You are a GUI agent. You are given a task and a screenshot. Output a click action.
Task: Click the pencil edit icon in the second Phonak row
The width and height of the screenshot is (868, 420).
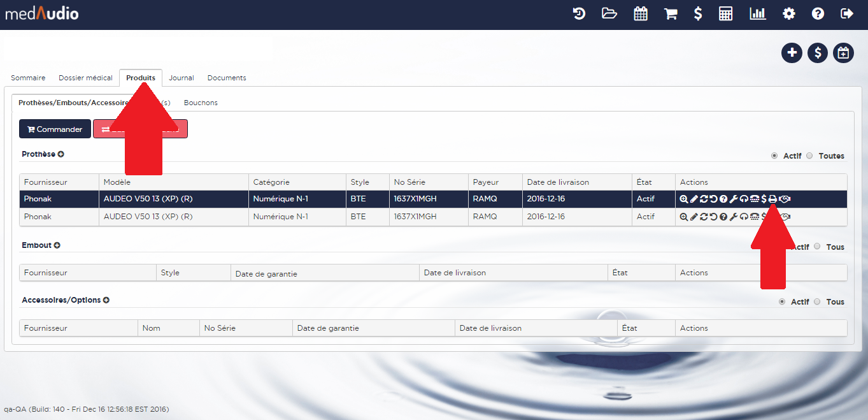(x=694, y=217)
